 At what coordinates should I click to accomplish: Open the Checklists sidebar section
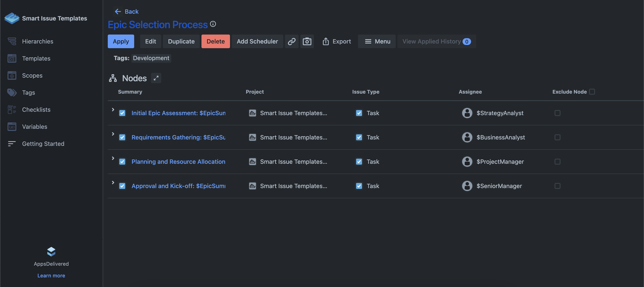click(x=36, y=110)
